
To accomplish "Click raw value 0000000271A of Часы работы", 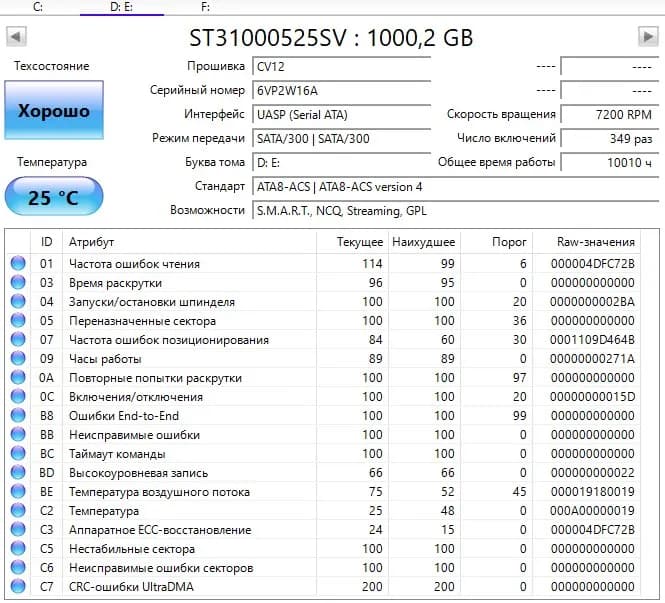I will point(592,359).
